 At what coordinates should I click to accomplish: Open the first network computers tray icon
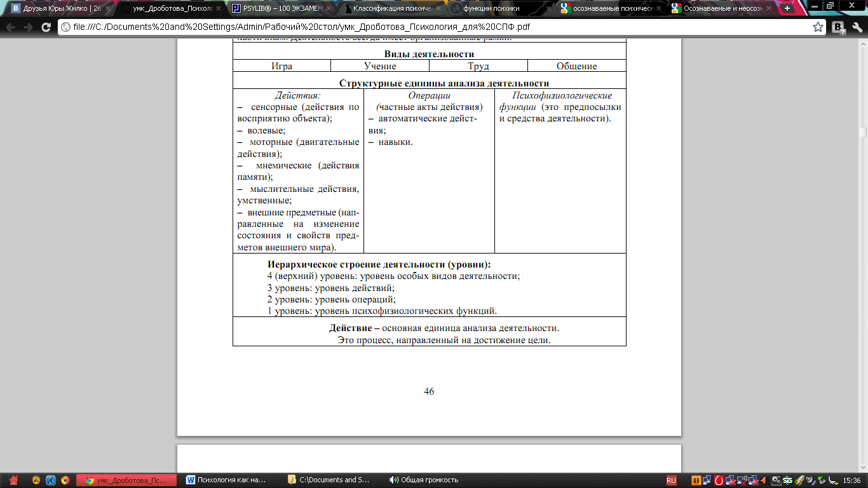707,480
